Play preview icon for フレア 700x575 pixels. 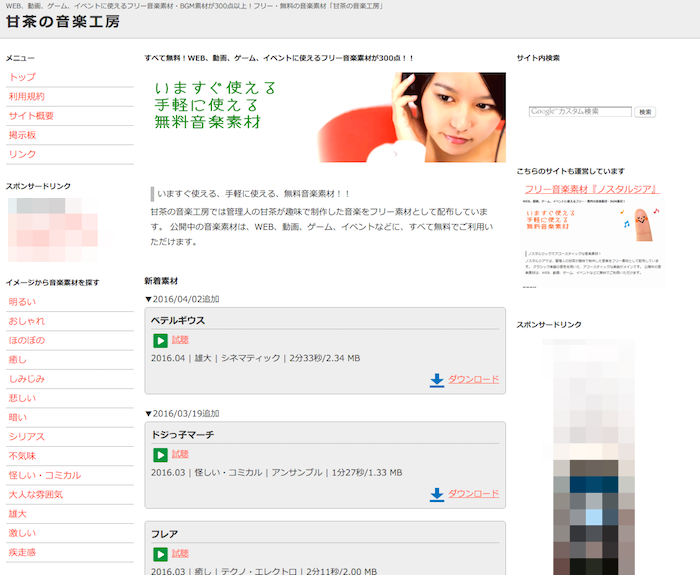pyautogui.click(x=160, y=554)
